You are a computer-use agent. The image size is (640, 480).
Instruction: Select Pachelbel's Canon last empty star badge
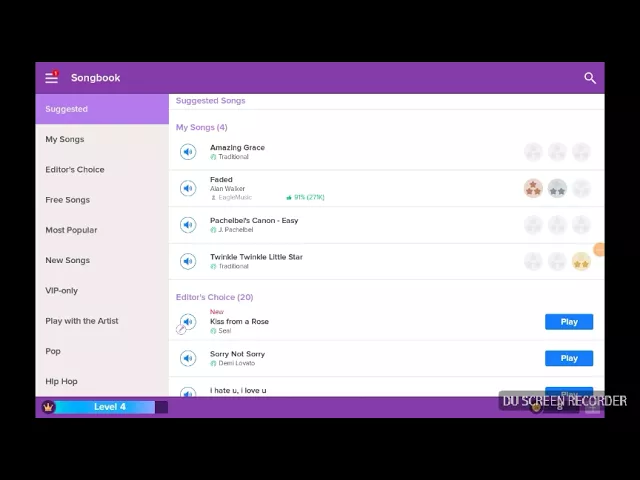pos(581,225)
